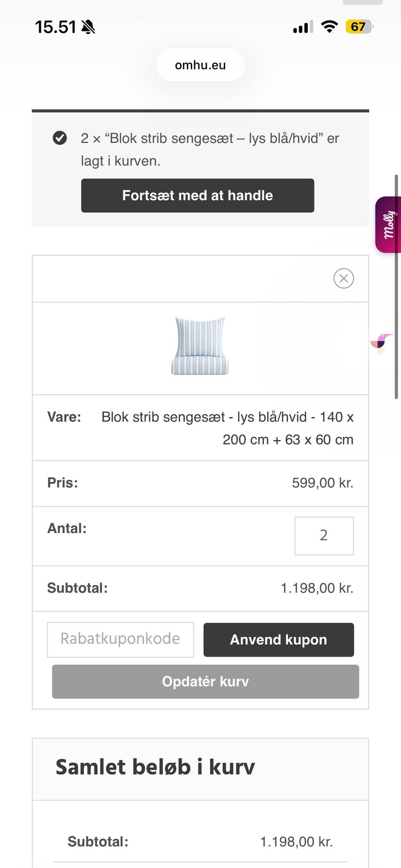Tap the 15.51 clock in status bar
Screen dimensions: 401x868
pos(55,28)
